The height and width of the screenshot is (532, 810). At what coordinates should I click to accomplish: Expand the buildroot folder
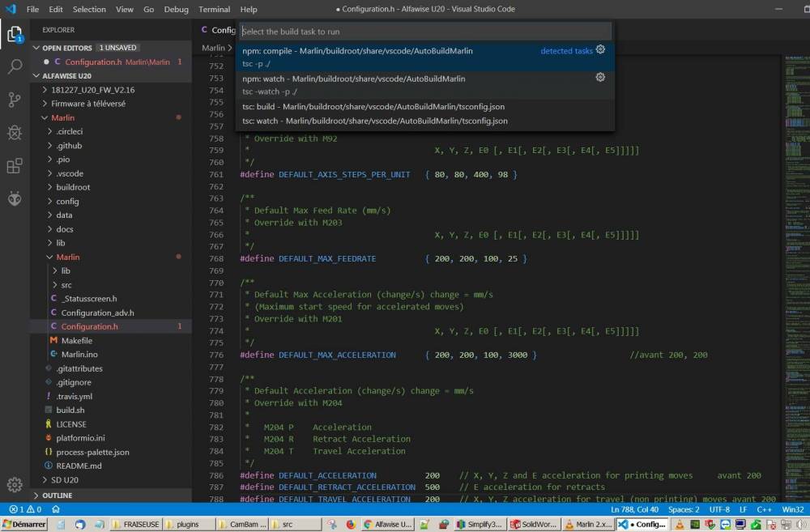73,187
